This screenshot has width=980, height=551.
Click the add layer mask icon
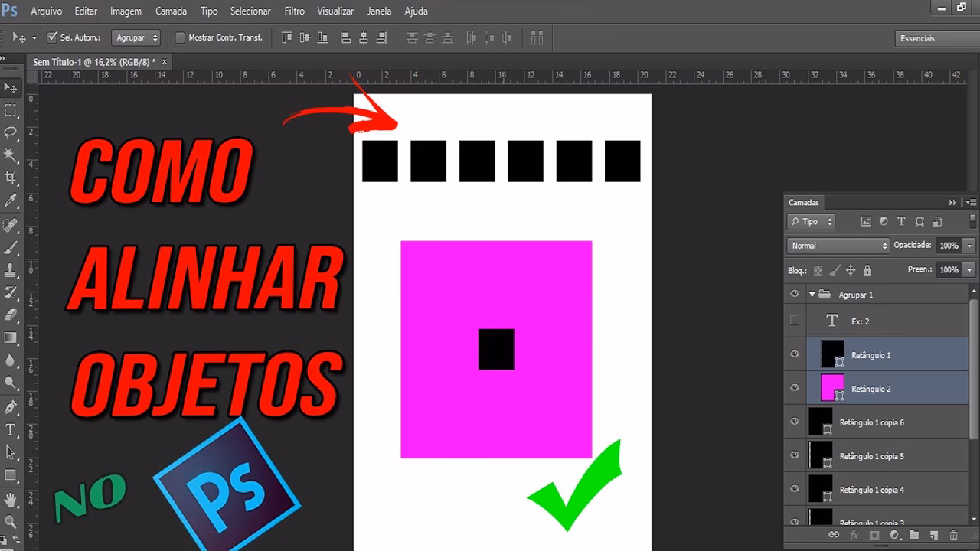(x=874, y=535)
